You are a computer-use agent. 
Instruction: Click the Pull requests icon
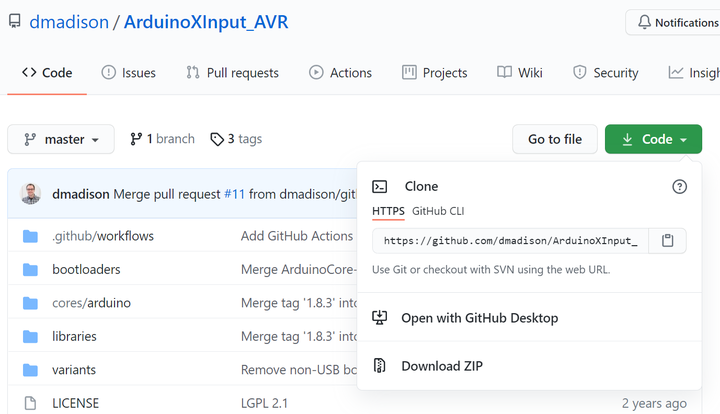point(193,72)
